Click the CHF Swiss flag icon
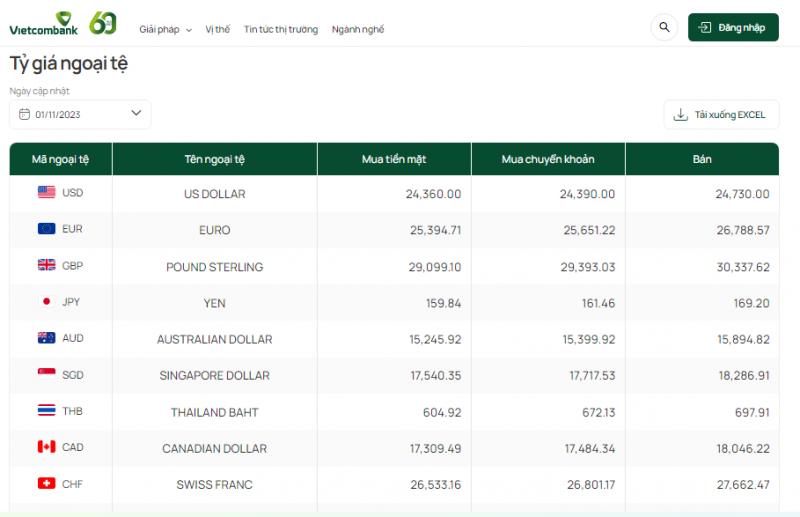The width and height of the screenshot is (800, 517). coord(46,484)
